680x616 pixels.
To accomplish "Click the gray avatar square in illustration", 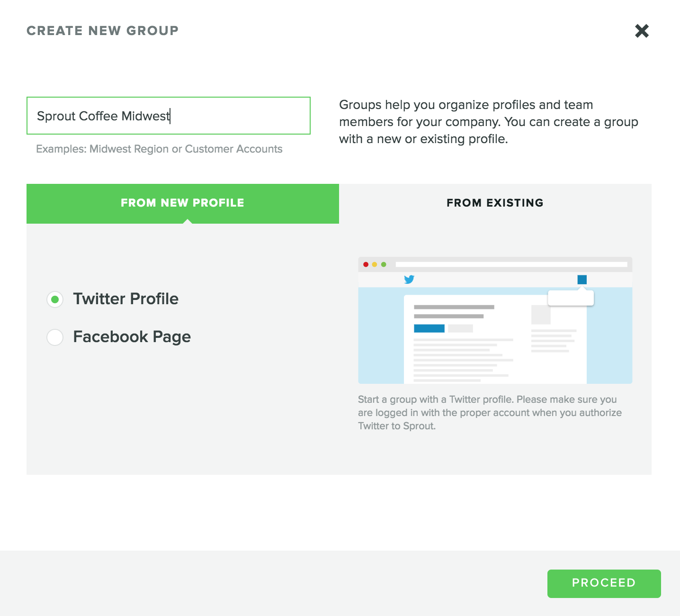I will click(x=541, y=315).
